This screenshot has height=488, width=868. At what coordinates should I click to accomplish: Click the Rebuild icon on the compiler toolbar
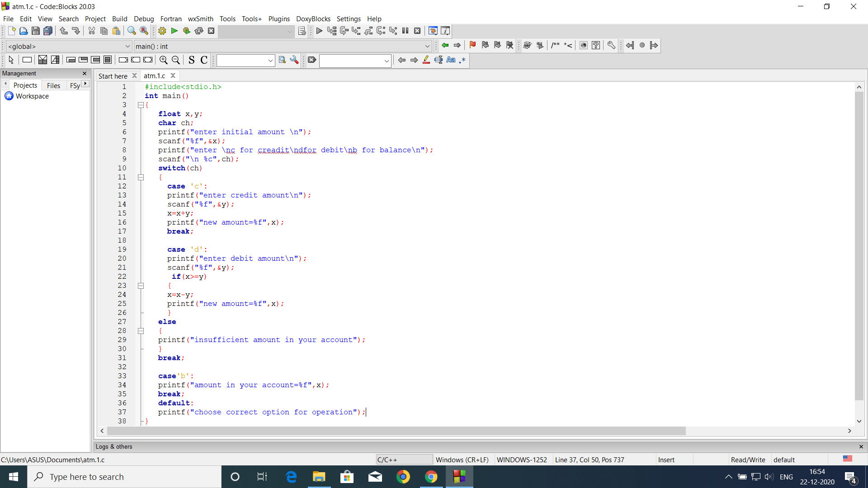pos(199,31)
